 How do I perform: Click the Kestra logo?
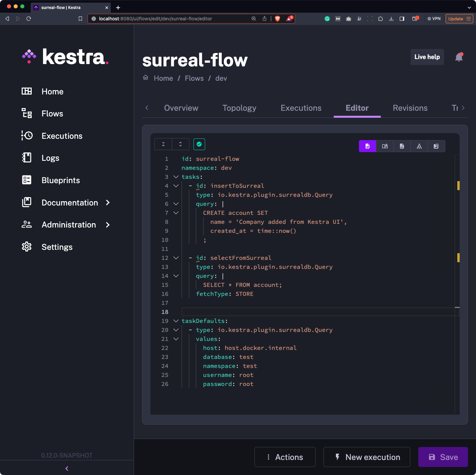click(x=65, y=57)
